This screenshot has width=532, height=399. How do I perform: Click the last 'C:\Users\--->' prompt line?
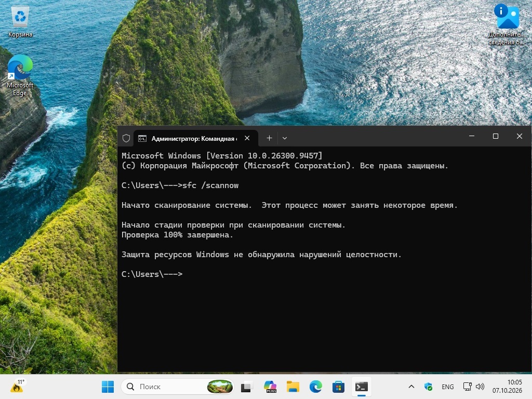click(x=152, y=274)
